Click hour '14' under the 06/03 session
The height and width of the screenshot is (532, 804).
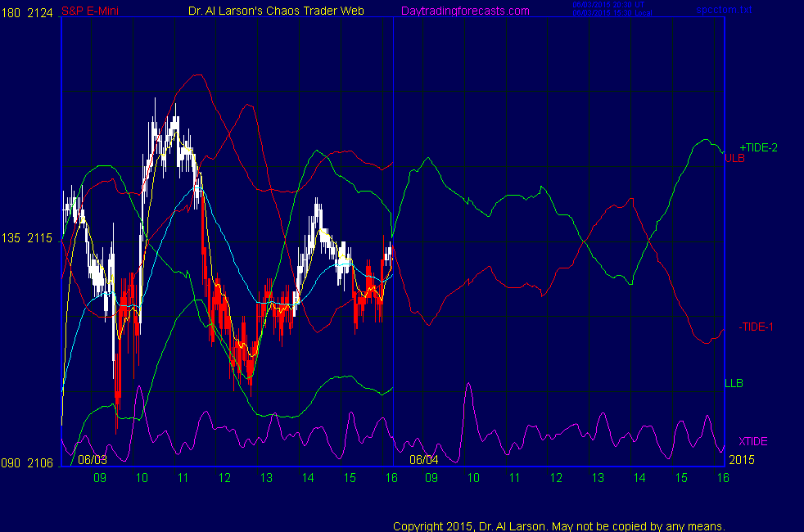[308, 478]
